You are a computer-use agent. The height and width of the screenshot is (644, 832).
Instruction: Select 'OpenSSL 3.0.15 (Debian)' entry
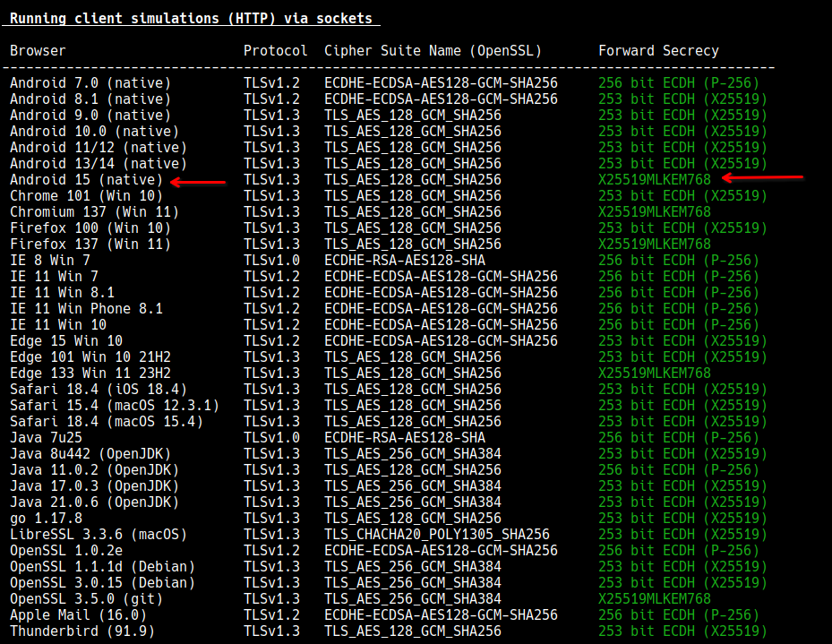pos(102,583)
